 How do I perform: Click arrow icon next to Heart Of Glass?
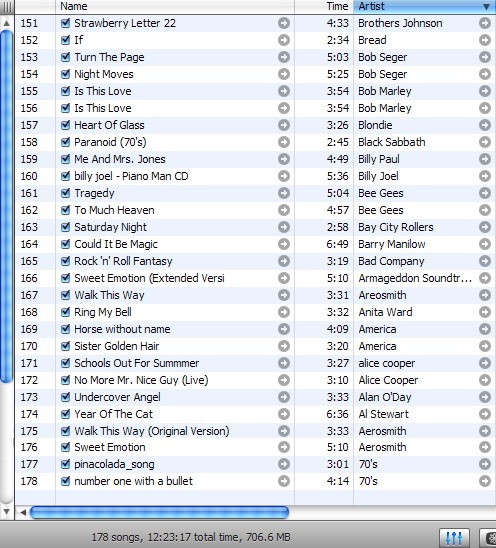(284, 125)
